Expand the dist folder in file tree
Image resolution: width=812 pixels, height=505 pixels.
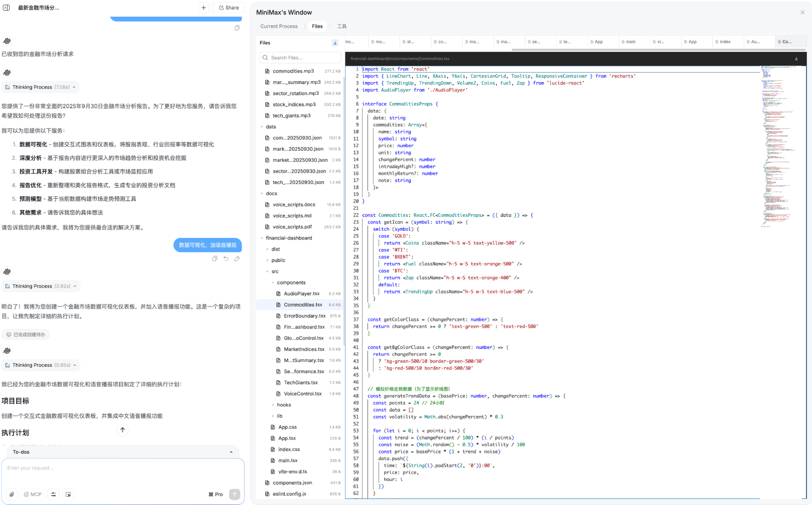pos(275,249)
